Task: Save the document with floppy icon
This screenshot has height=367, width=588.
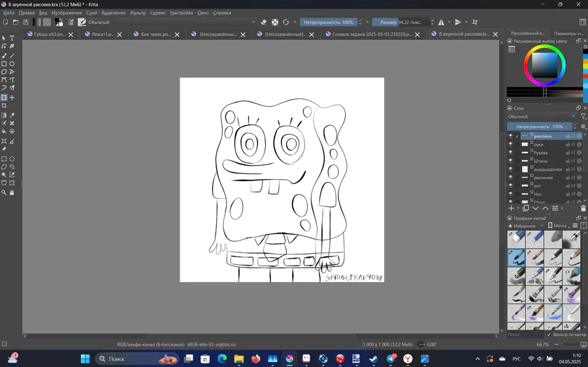Action: pyautogui.click(x=25, y=22)
